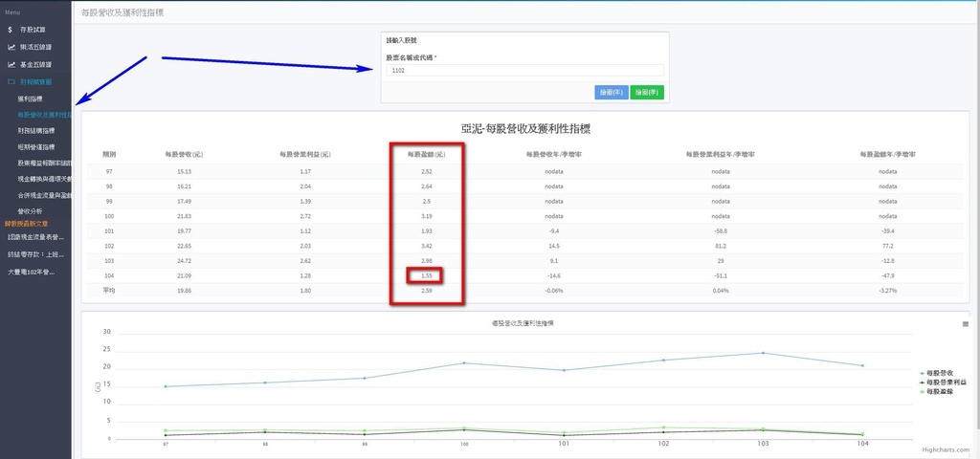980x459 pixels.
Task: Click the cell value 2.04
Action: point(305,186)
